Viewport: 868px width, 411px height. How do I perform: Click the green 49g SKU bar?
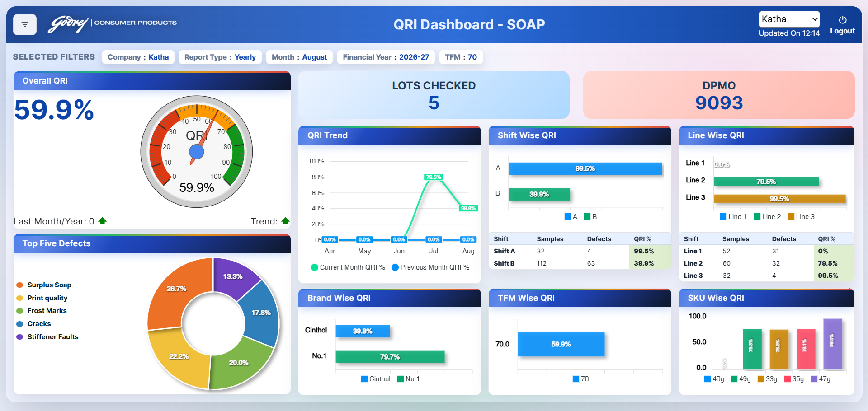pyautogui.click(x=752, y=350)
